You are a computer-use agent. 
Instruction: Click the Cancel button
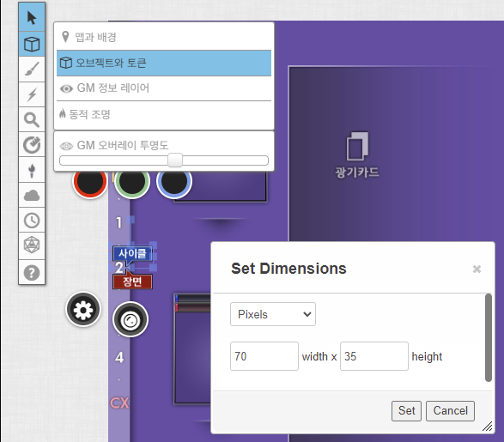point(450,411)
